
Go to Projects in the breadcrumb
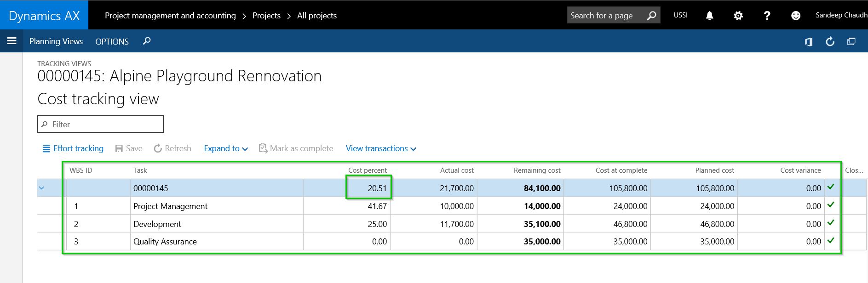point(266,16)
